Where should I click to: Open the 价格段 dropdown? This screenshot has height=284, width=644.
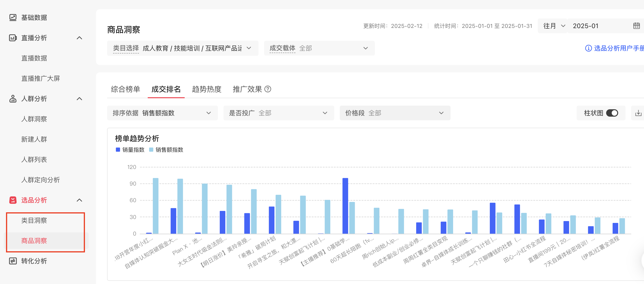click(395, 113)
